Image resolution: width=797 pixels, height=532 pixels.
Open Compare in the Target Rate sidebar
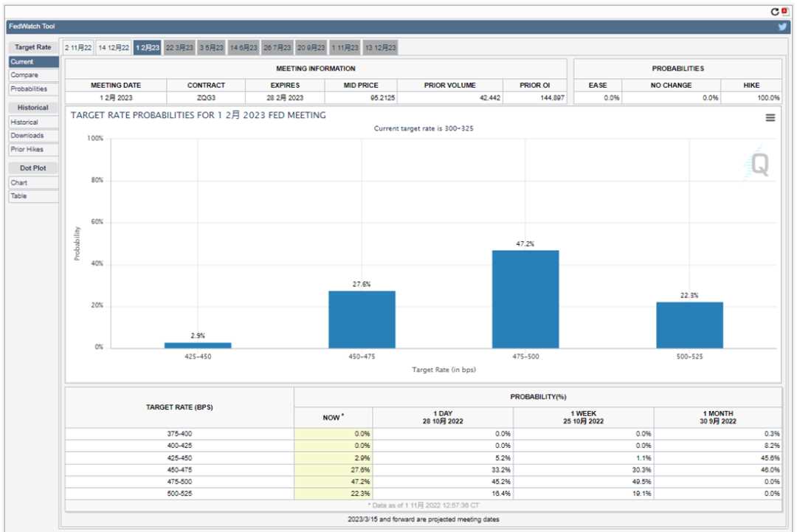(x=24, y=75)
